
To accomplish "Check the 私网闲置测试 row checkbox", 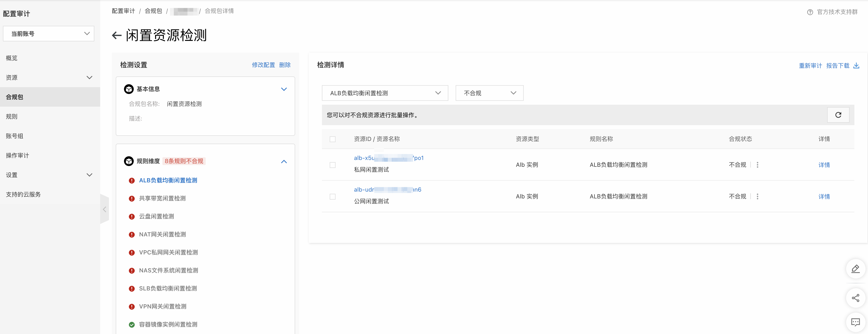I will [x=333, y=165].
